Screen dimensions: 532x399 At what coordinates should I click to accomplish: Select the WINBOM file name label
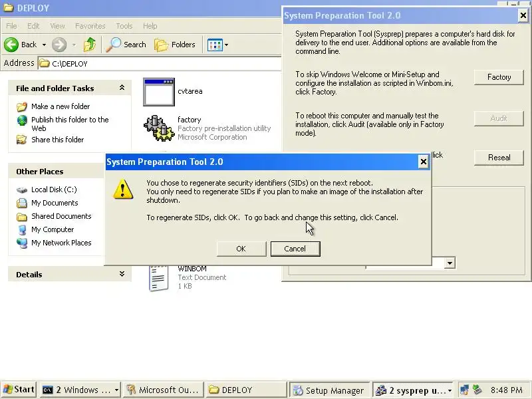(x=192, y=269)
